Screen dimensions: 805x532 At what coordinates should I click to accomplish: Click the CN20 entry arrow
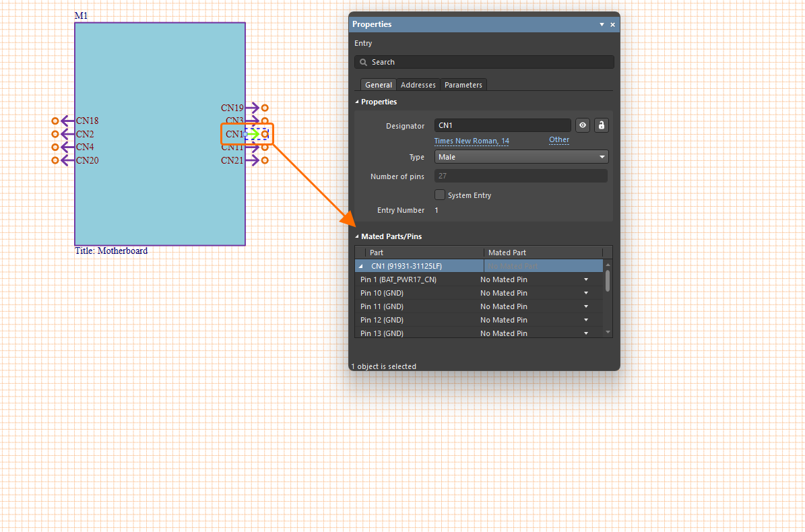[67, 160]
